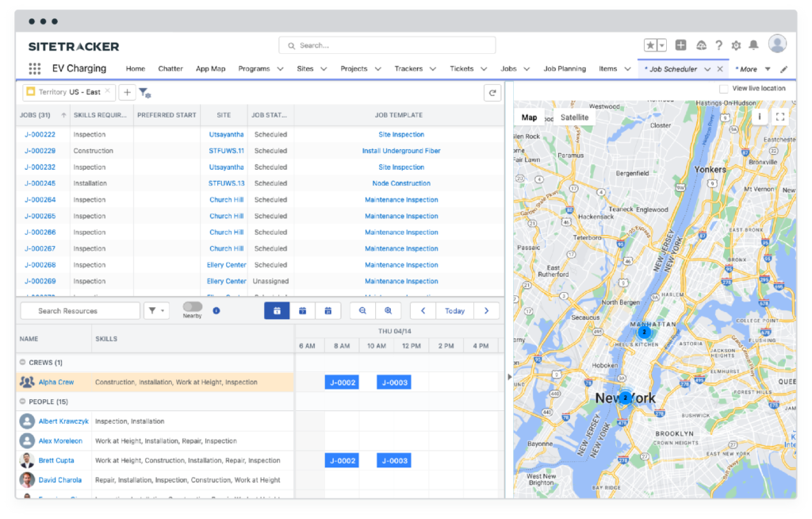Open Brett Cupta's resource profile
Image resolution: width=812 pixels, height=519 pixels.
point(56,460)
